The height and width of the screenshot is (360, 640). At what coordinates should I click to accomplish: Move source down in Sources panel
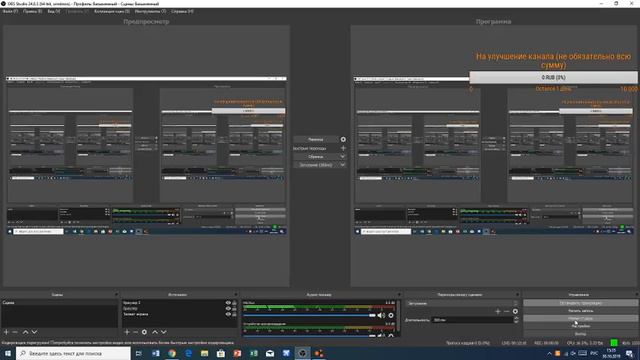click(164, 332)
